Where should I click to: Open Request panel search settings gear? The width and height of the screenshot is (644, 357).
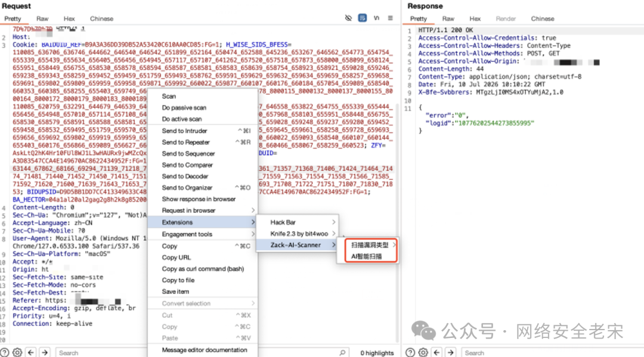pyautogui.click(x=17, y=352)
